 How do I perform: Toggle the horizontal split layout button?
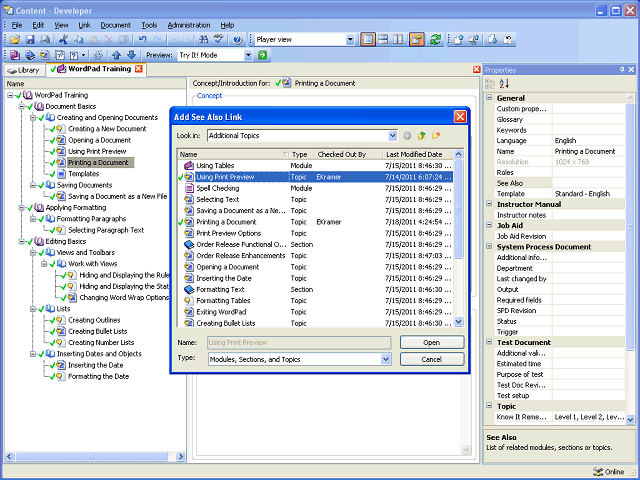(x=383, y=40)
